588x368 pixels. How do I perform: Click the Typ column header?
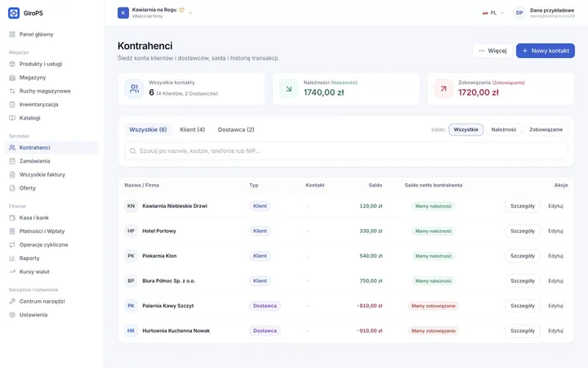pyautogui.click(x=254, y=185)
